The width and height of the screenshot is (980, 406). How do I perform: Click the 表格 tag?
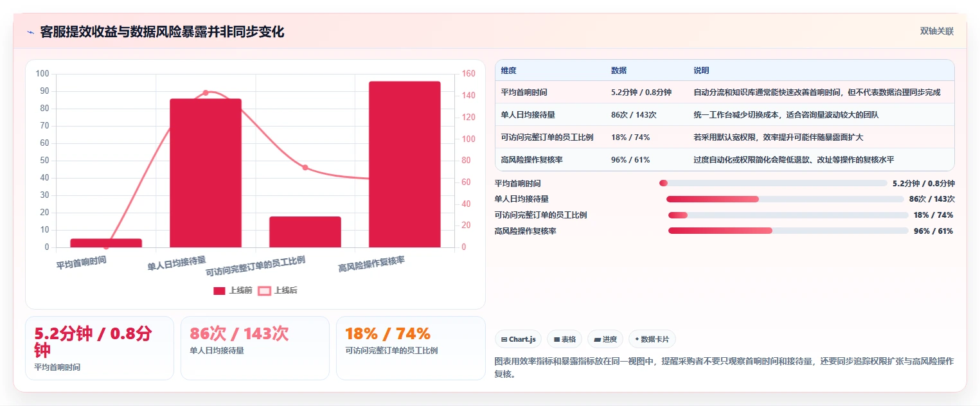pyautogui.click(x=565, y=339)
